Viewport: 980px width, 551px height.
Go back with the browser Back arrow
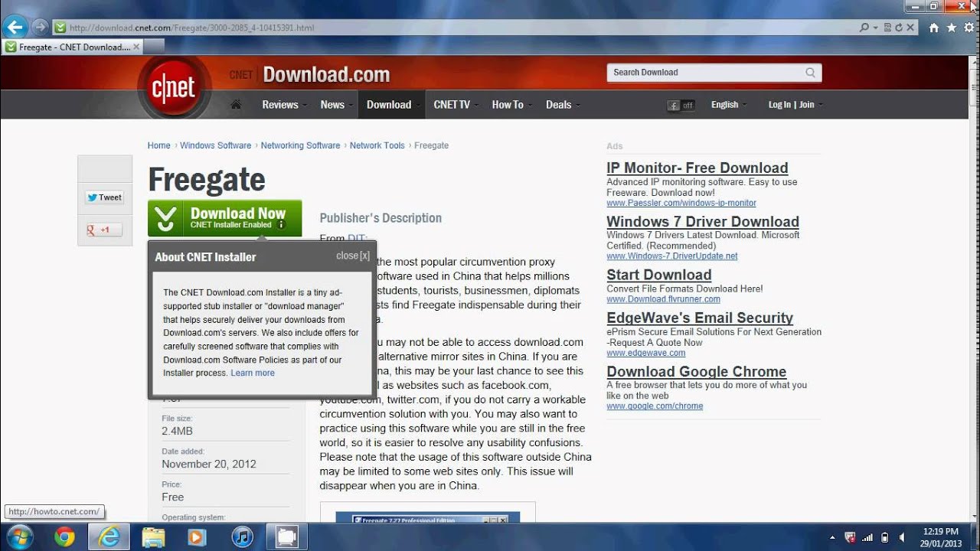tap(15, 27)
